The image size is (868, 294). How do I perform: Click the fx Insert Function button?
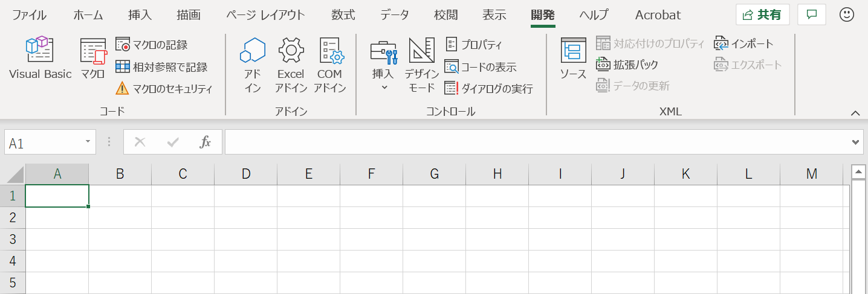(x=206, y=142)
